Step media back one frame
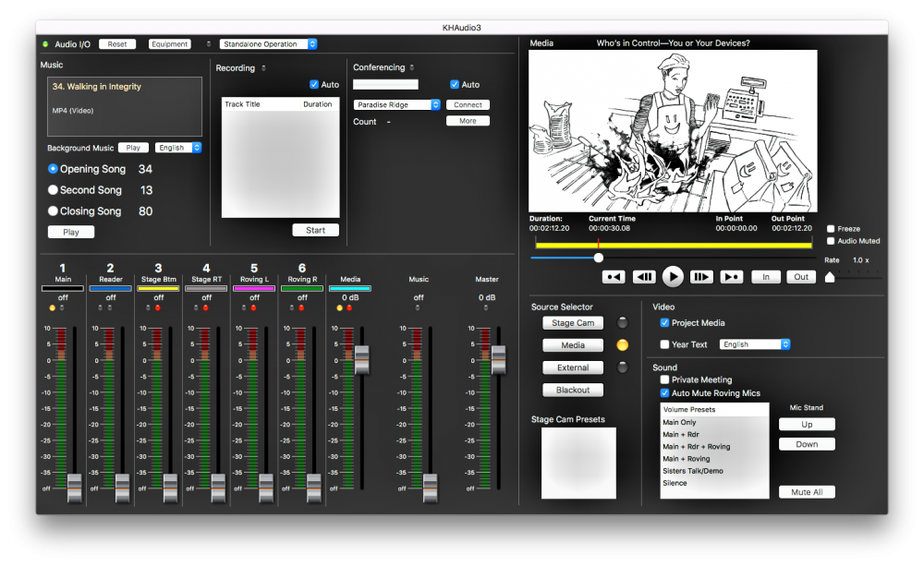 coord(644,277)
